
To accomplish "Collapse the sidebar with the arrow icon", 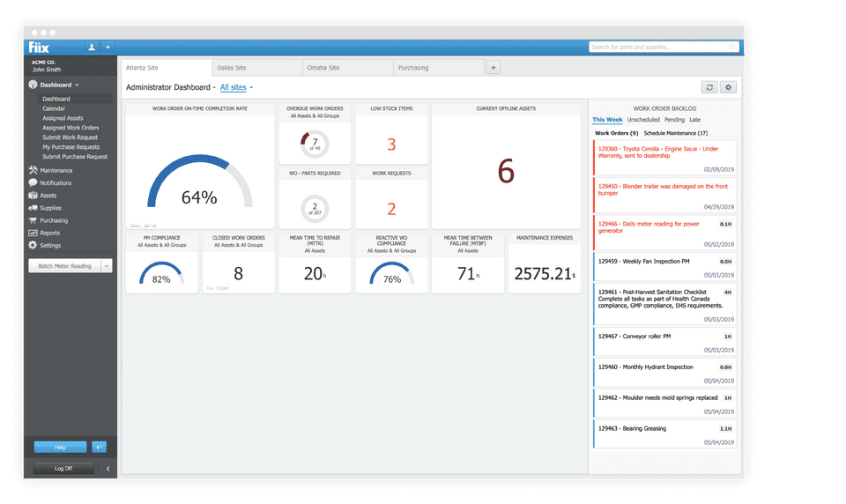I will (108, 469).
